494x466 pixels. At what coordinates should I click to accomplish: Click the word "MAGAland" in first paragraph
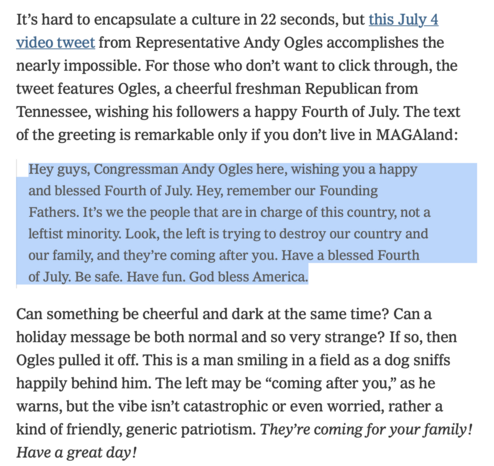point(415,135)
